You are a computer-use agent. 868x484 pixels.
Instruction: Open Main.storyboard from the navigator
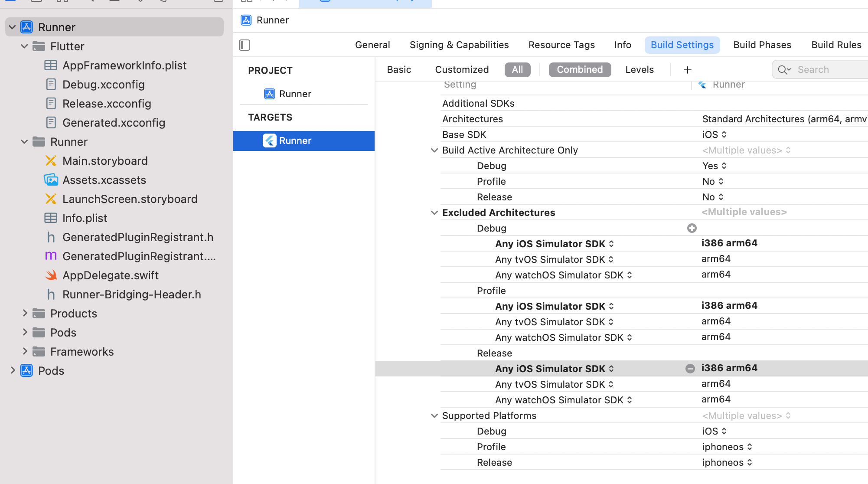pyautogui.click(x=105, y=160)
